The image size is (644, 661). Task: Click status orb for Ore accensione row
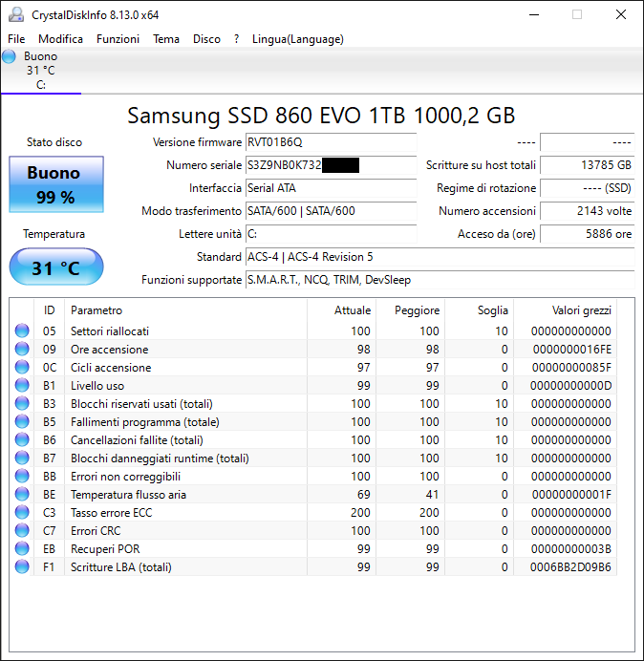point(22,349)
